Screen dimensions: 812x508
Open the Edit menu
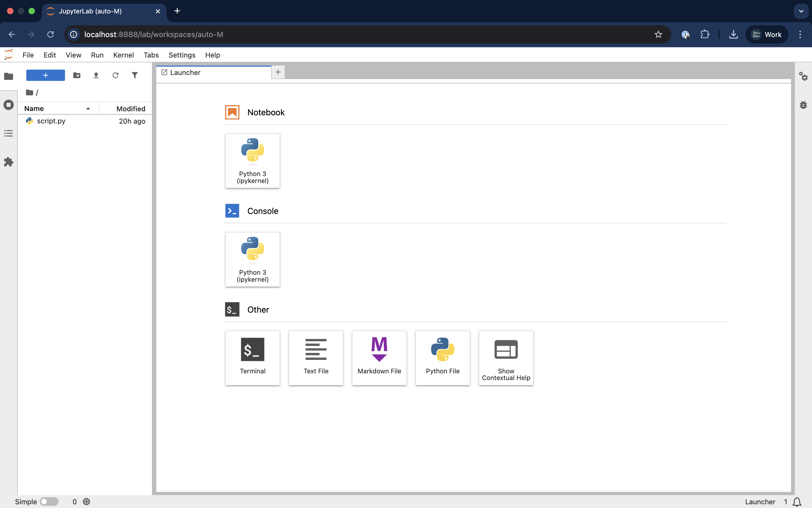click(50, 55)
